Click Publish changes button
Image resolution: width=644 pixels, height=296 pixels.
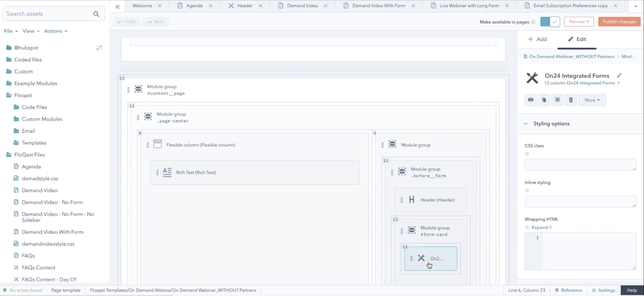tap(619, 22)
